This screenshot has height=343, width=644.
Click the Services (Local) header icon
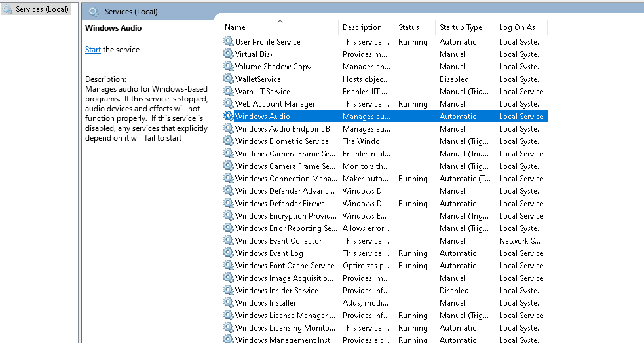(x=94, y=12)
